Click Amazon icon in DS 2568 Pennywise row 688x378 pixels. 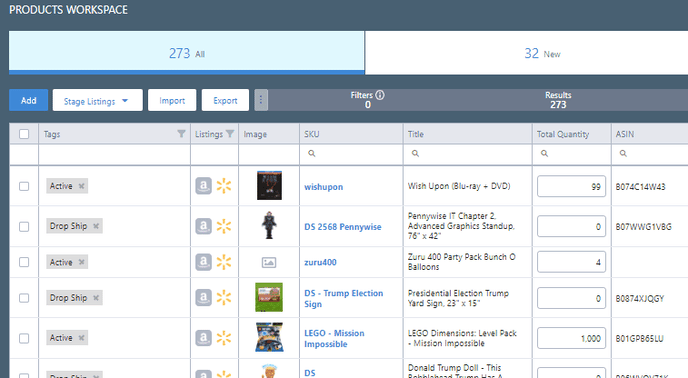(203, 226)
